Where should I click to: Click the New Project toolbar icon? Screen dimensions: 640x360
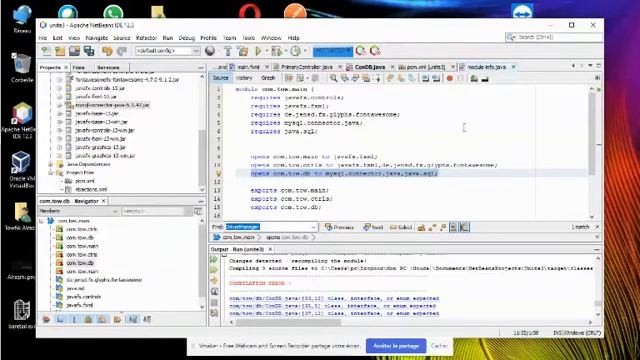coord(60,51)
